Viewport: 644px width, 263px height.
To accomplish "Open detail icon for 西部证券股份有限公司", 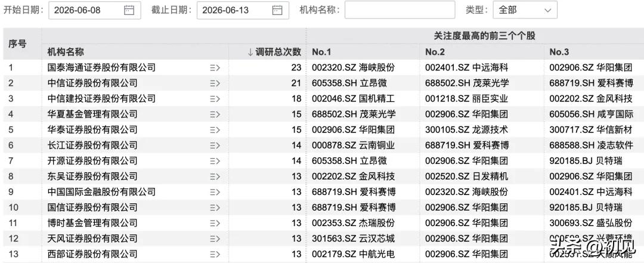I will click(x=215, y=255).
